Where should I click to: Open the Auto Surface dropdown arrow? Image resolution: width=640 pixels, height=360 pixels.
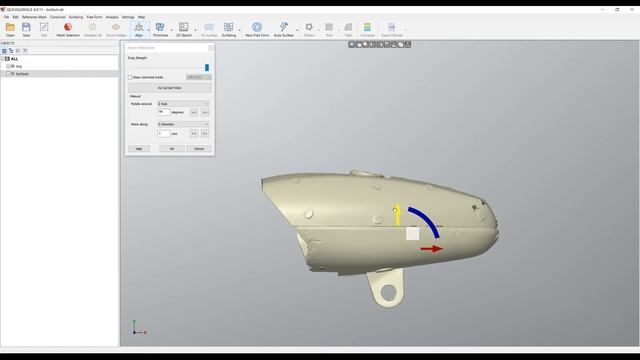[297, 30]
